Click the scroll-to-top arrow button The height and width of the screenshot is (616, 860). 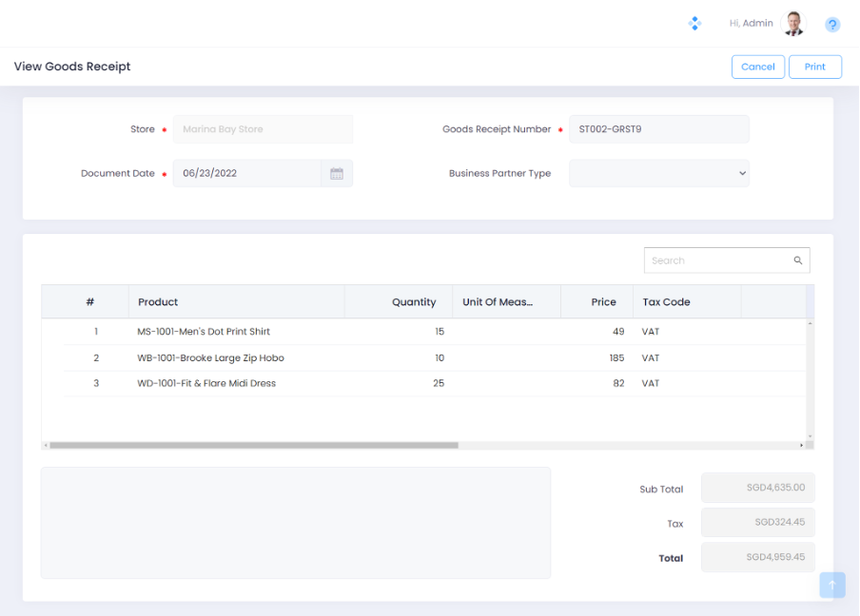coord(832,586)
